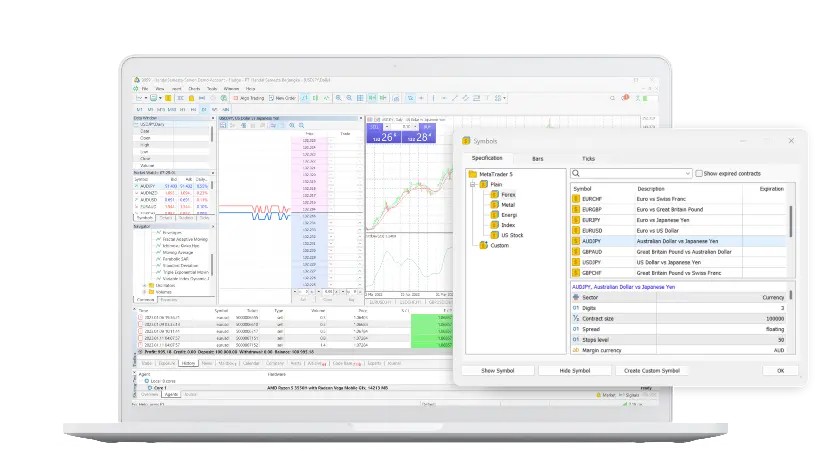Select the Energi folder in symbol tree
This screenshot has height=473, width=822.
tap(503, 215)
